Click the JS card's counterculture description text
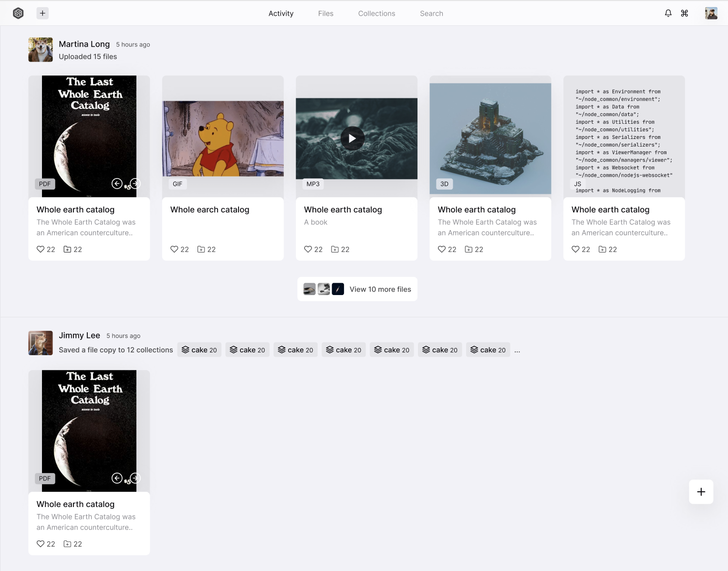The image size is (728, 571). click(x=621, y=227)
